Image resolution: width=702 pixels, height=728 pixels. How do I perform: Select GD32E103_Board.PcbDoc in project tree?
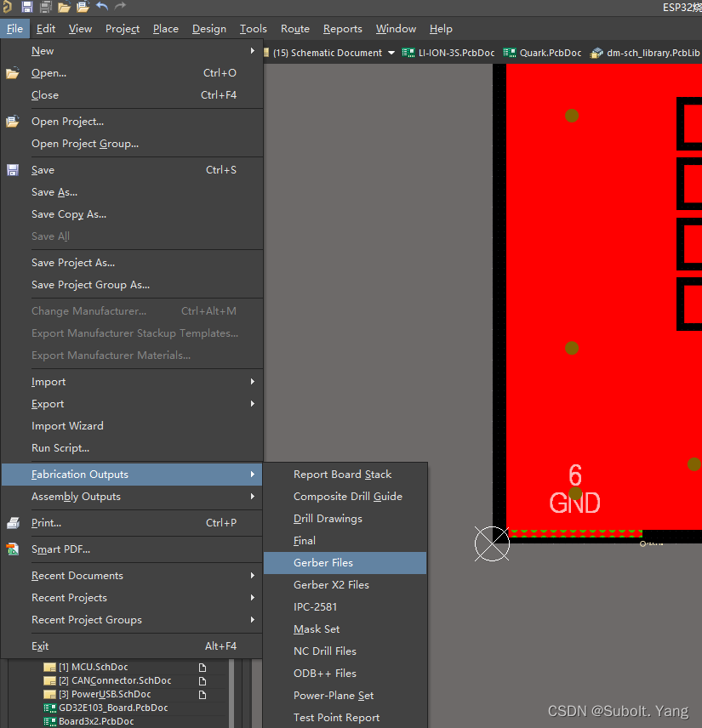(x=112, y=708)
